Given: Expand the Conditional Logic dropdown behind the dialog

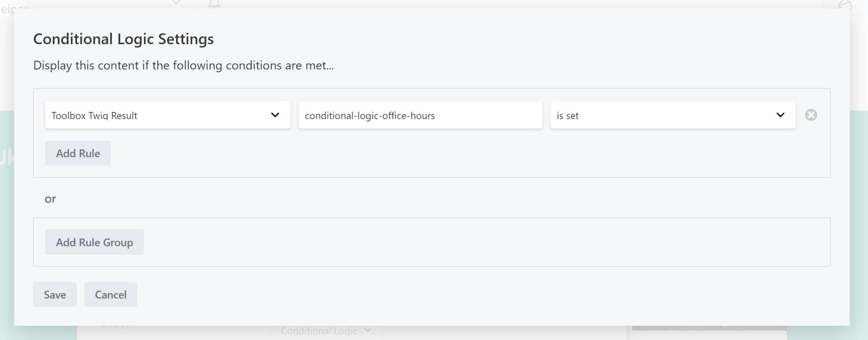Looking at the screenshot, I should click(x=319, y=331).
